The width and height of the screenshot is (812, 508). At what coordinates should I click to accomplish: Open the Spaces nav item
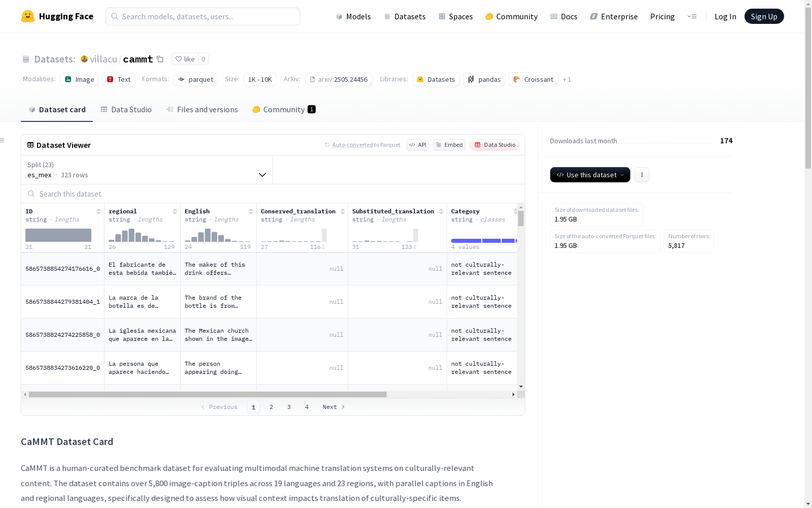[456, 16]
